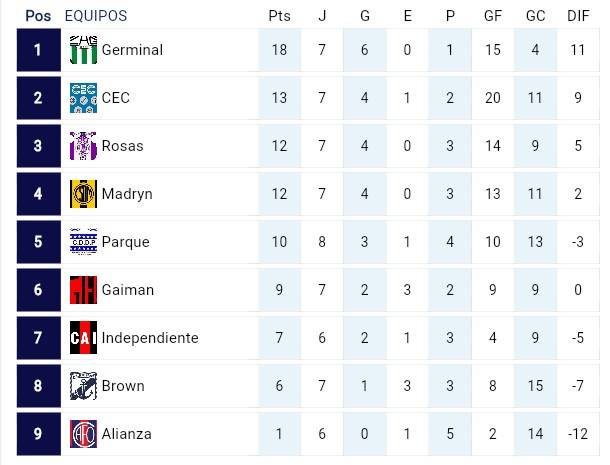The height and width of the screenshot is (465, 610).
Task: Click the Madryn team crest icon
Action: [83, 194]
